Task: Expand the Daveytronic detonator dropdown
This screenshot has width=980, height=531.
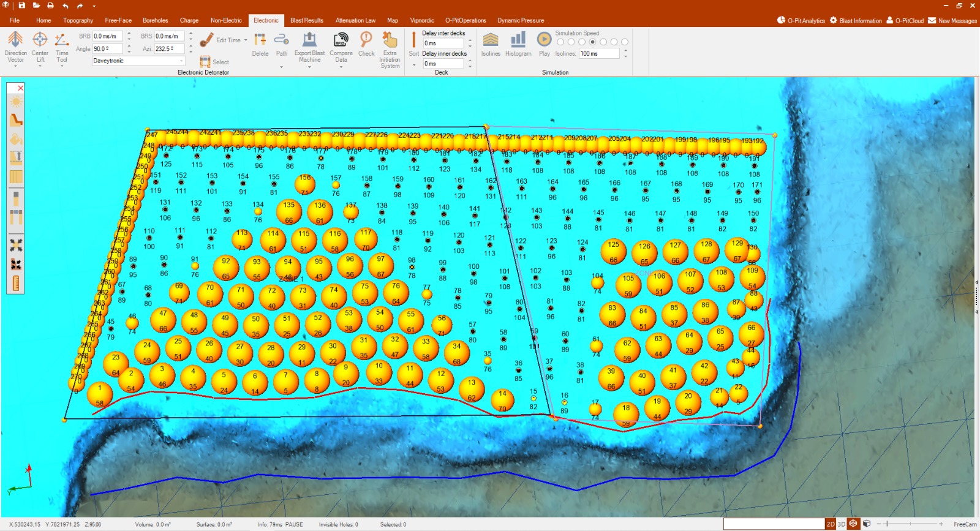Action: (x=182, y=61)
